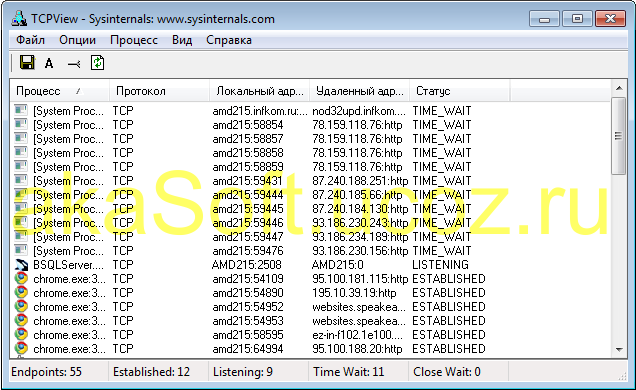The image size is (636, 390).
Task: Click the Chrome icon for port 54890 row
Action: click(21, 293)
